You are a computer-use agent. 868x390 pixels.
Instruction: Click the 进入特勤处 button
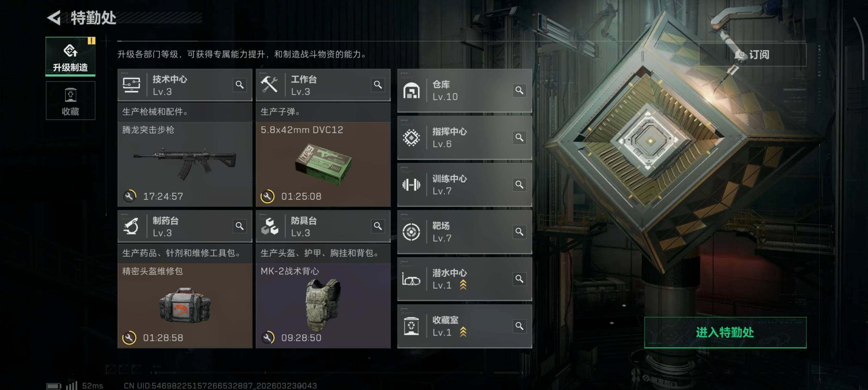[725, 332]
